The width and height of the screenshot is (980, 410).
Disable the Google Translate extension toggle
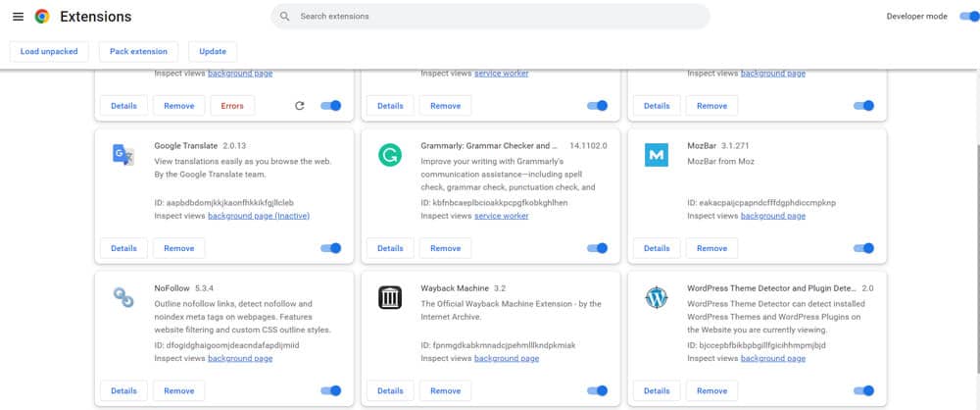(331, 248)
